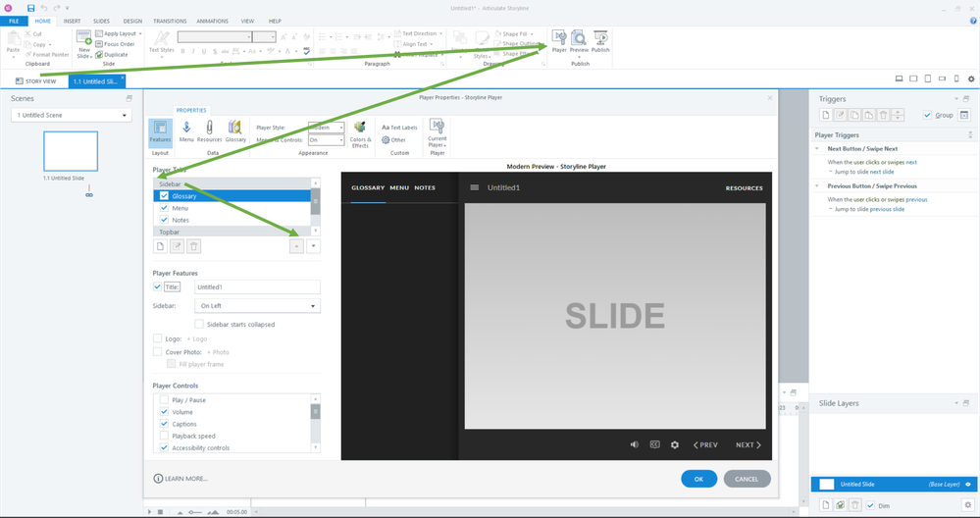This screenshot has height=518, width=980.
Task: Open trigger variables manager icon beside Group
Action: (x=964, y=115)
